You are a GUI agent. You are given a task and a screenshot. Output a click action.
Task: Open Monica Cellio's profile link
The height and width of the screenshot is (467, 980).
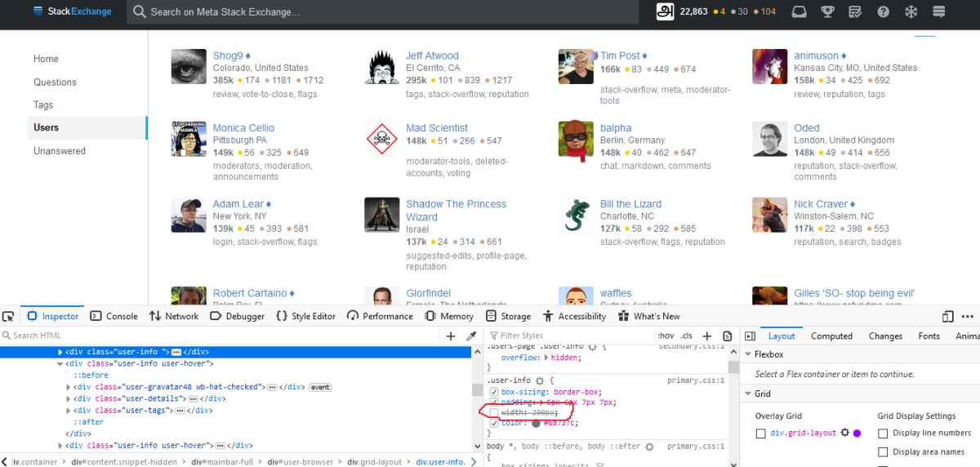coord(243,128)
